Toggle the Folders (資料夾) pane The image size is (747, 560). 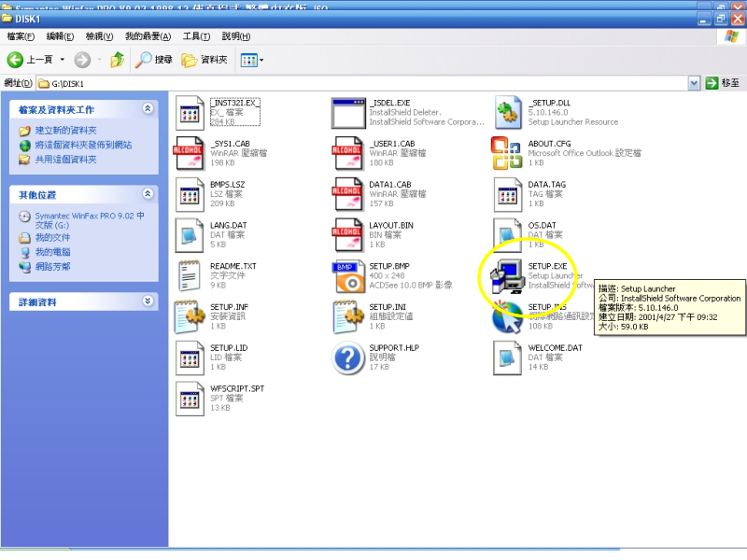[204, 60]
